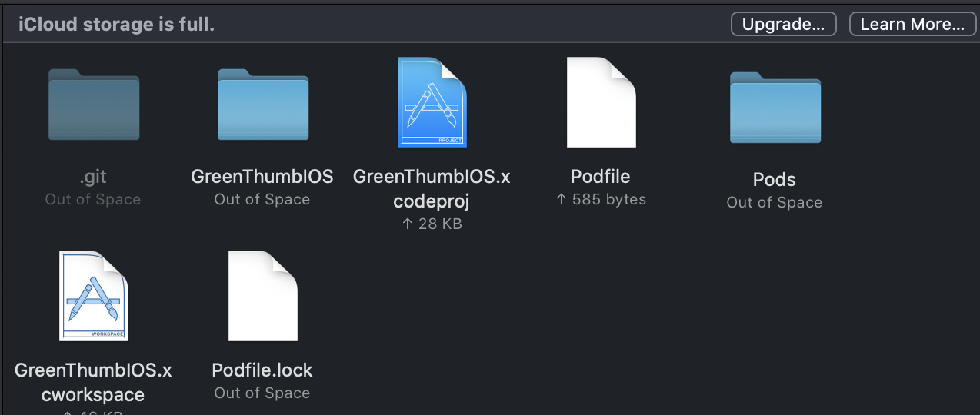Click the 'Pods' folder name label

click(775, 180)
